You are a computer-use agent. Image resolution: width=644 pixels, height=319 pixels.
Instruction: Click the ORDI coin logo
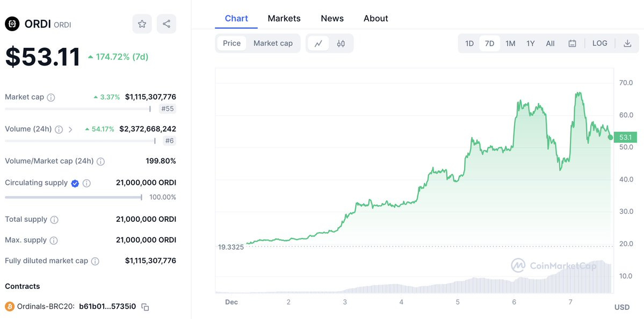click(12, 24)
